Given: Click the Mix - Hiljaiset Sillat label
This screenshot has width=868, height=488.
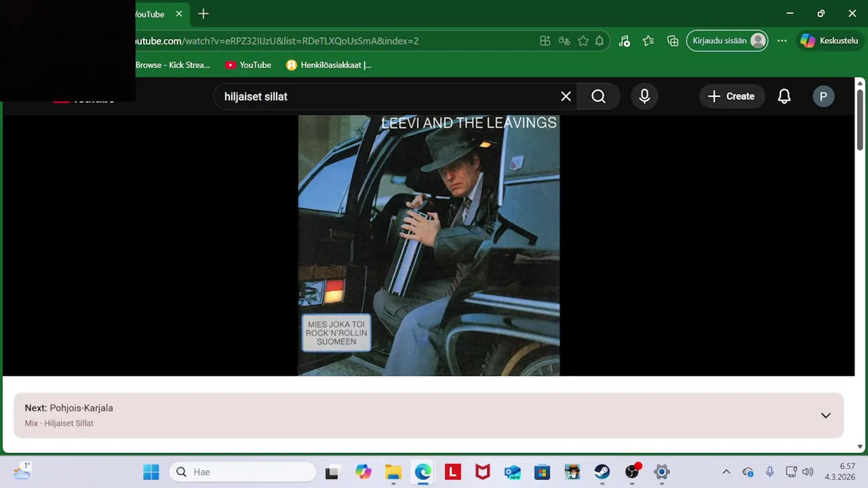Looking at the screenshot, I should [59, 424].
